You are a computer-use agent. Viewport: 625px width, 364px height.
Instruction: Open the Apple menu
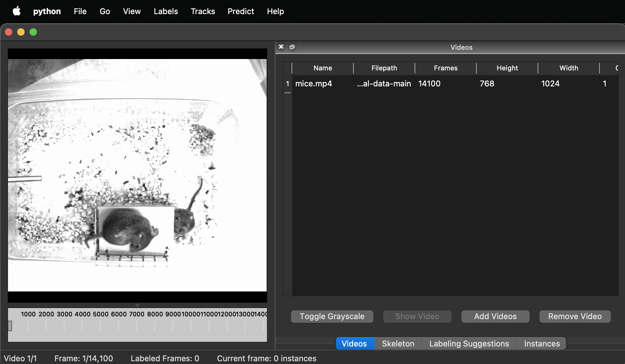tap(17, 11)
